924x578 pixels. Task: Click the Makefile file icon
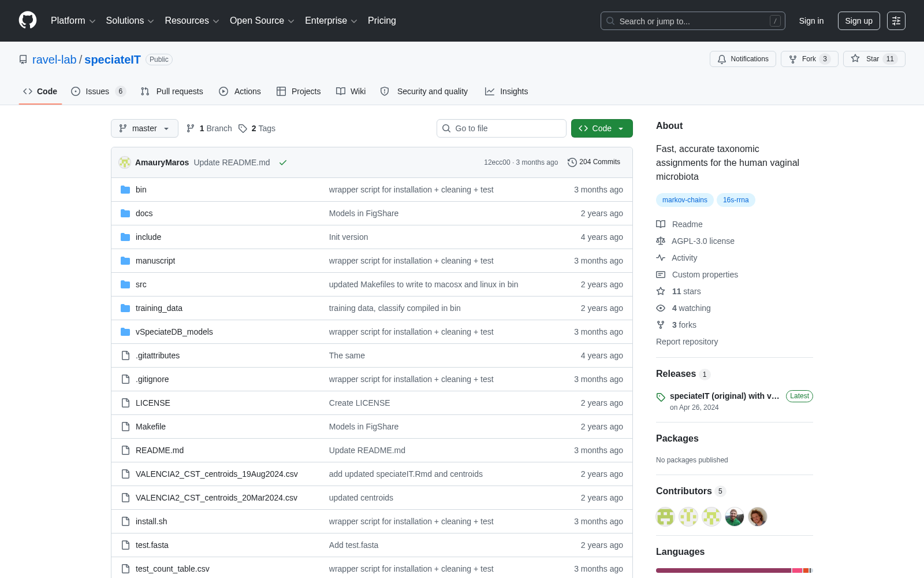pyautogui.click(x=125, y=427)
